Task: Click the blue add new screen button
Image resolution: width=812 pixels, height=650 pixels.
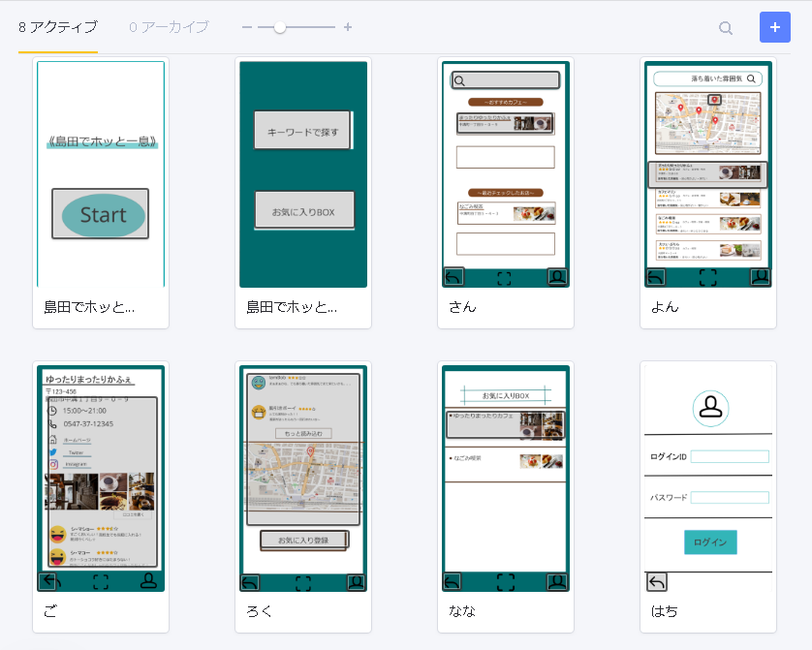Action: (775, 27)
